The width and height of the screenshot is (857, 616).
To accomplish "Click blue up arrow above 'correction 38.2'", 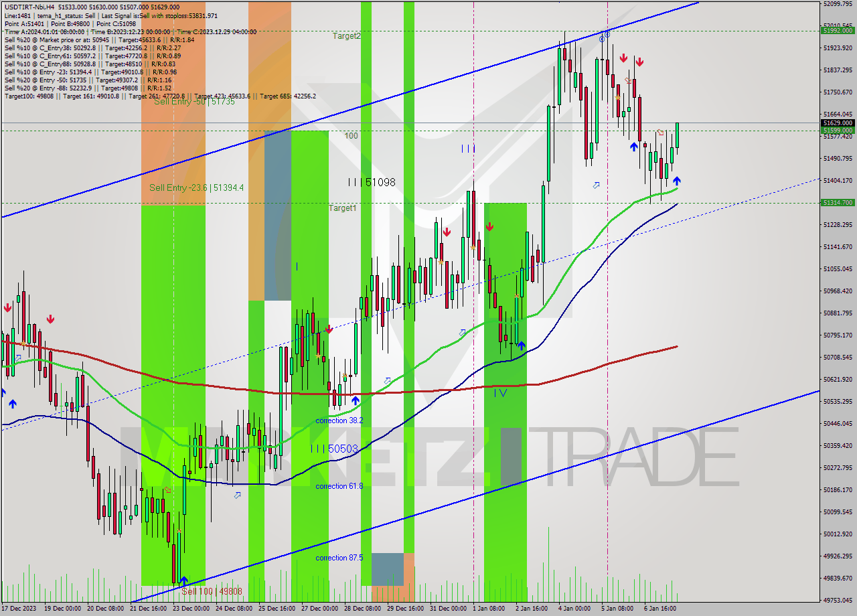I will (x=355, y=400).
